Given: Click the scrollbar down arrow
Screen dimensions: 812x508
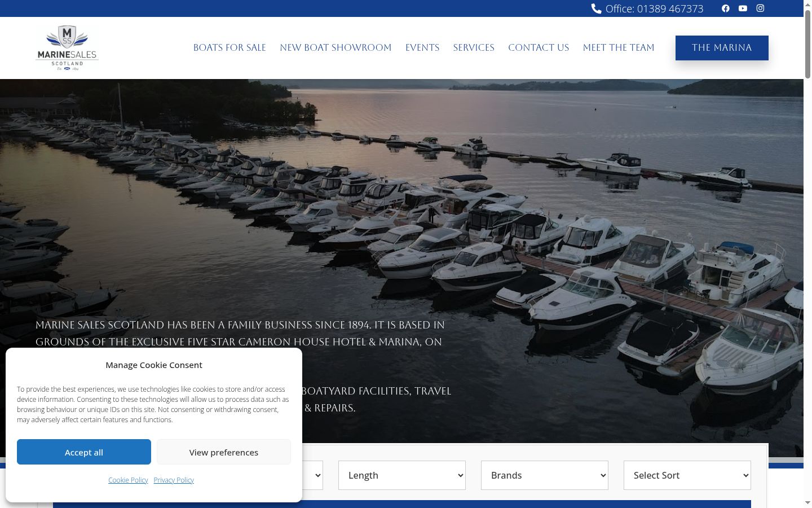Looking at the screenshot, I should pos(807,503).
